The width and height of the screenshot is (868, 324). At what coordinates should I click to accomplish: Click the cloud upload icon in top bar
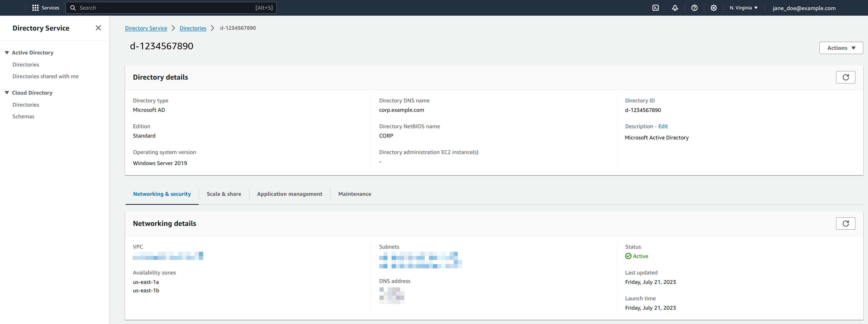tap(656, 8)
